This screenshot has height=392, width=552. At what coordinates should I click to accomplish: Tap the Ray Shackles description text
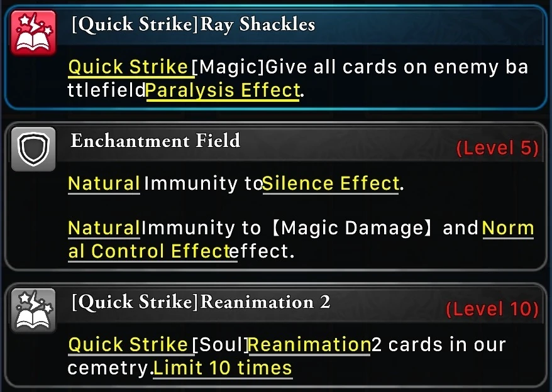(x=298, y=79)
